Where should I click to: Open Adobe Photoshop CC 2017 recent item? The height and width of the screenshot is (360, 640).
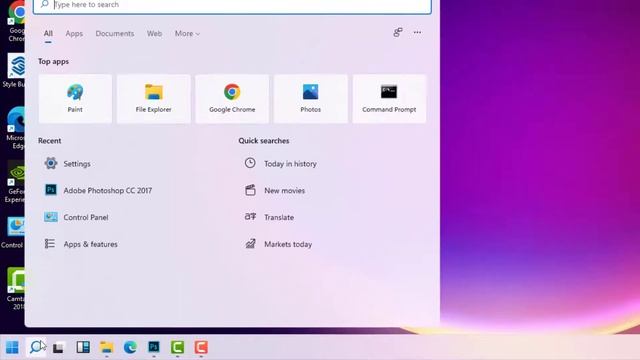(98, 190)
